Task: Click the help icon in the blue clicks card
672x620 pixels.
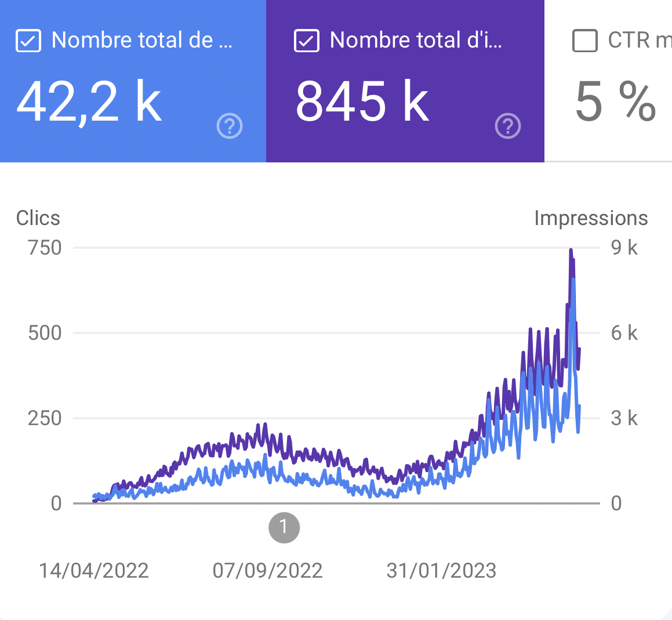Action: coord(229,126)
